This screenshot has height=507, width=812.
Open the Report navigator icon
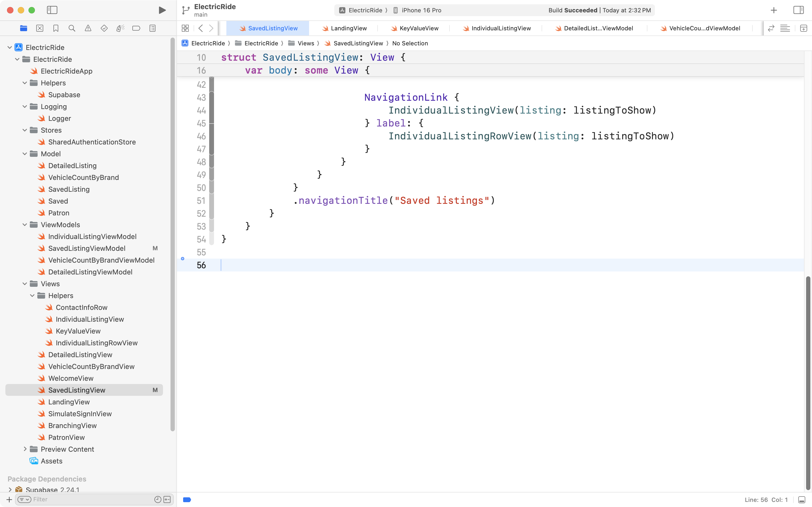click(152, 28)
